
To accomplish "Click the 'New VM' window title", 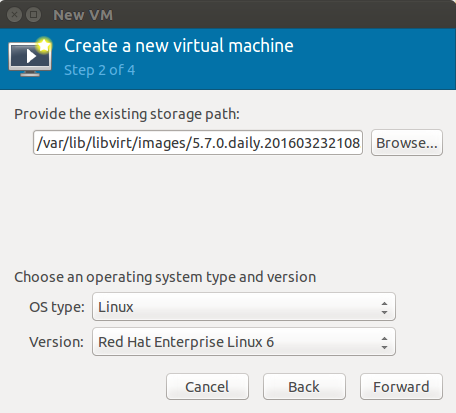I will 83,15.
